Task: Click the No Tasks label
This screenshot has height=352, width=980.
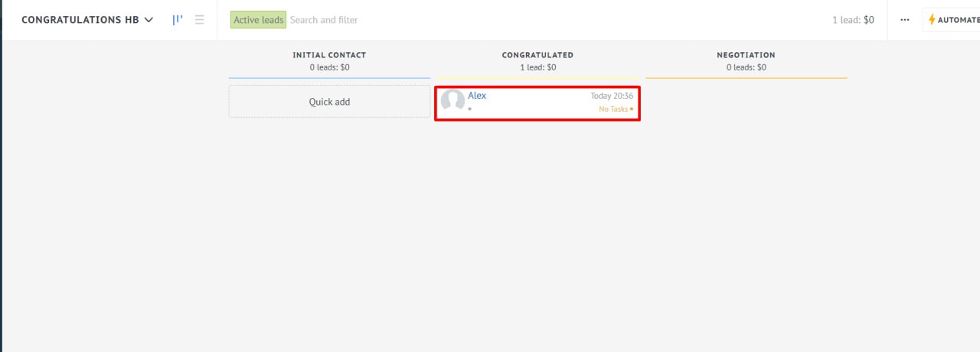Action: coord(612,109)
